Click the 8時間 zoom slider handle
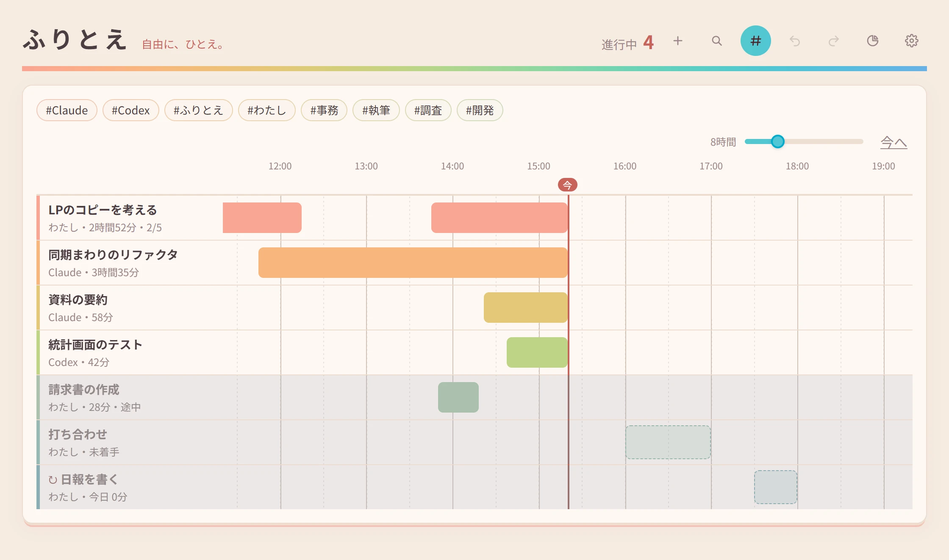949x560 pixels. click(778, 141)
